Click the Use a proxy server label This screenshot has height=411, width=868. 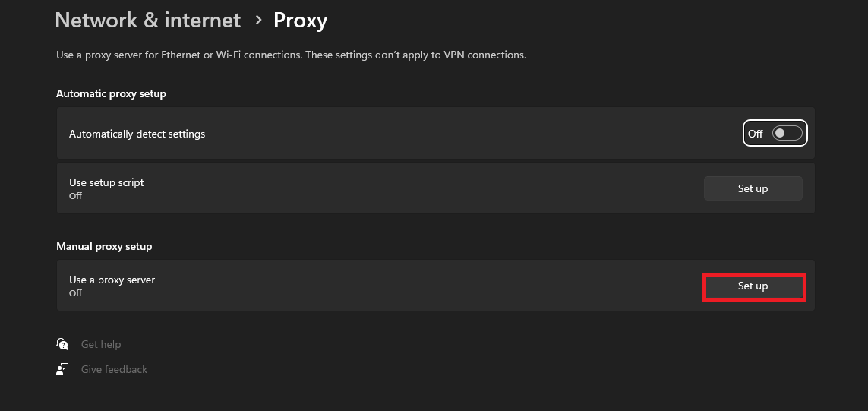tap(112, 280)
